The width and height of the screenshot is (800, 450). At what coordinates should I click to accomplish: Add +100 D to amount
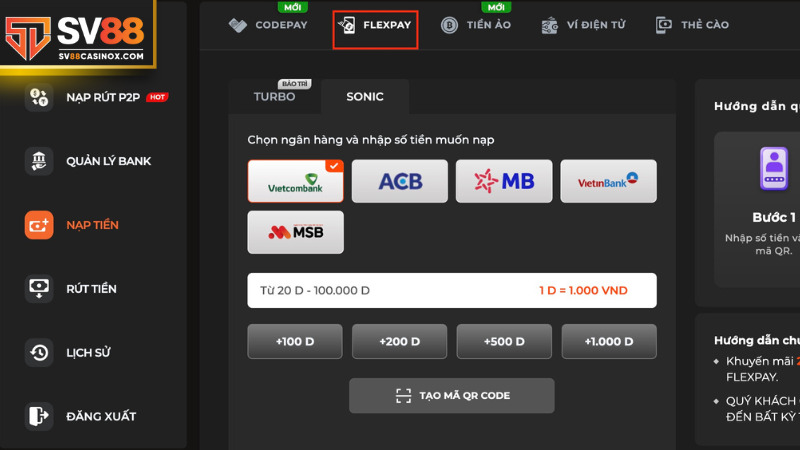click(x=295, y=341)
